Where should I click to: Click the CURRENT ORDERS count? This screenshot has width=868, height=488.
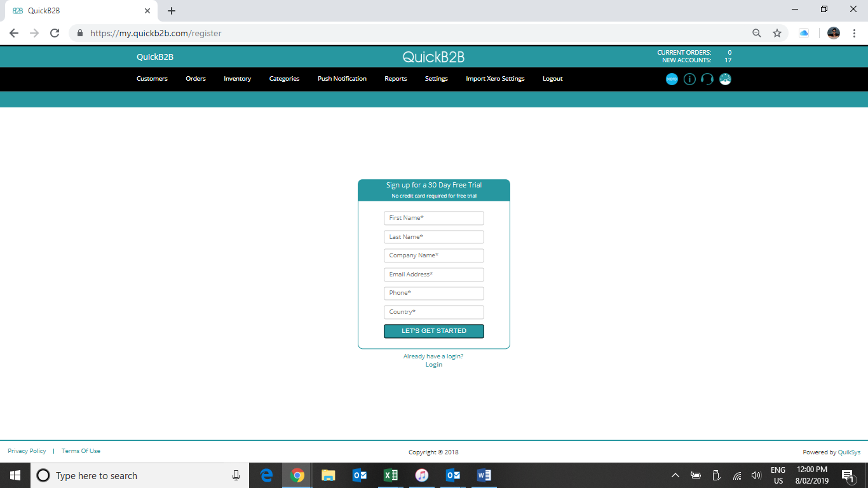[729, 53]
